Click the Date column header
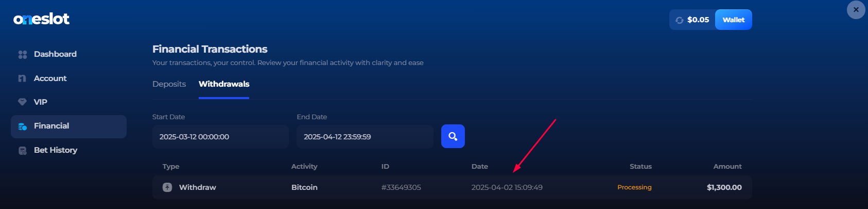Screen dimensions: 868x209 [480, 167]
